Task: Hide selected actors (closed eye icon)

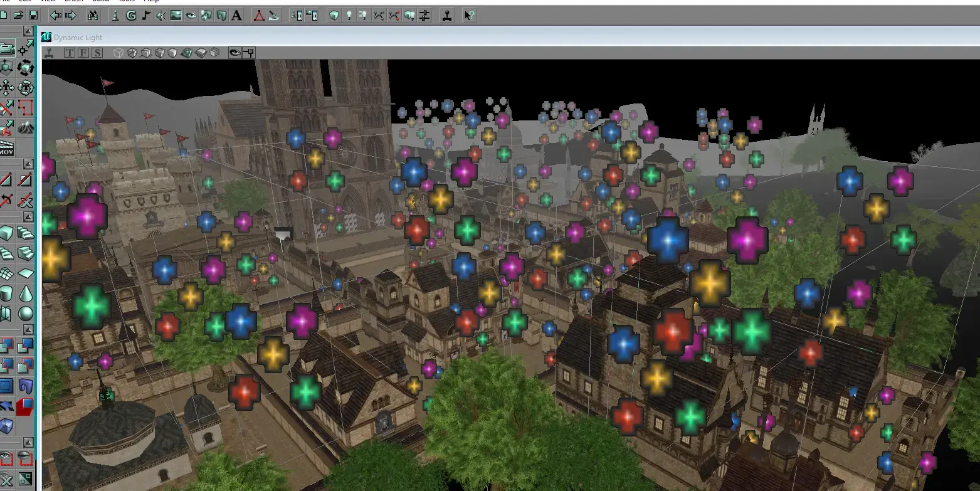Action: click(x=26, y=458)
